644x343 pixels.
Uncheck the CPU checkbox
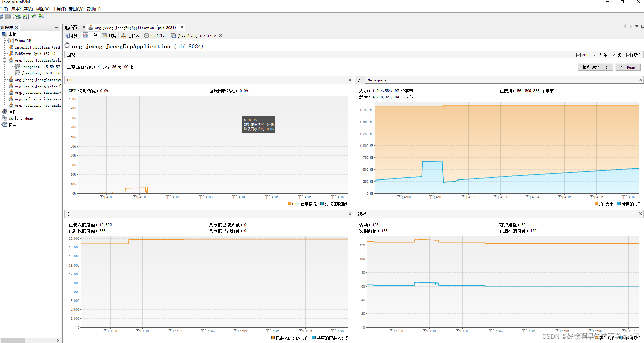(x=578, y=55)
